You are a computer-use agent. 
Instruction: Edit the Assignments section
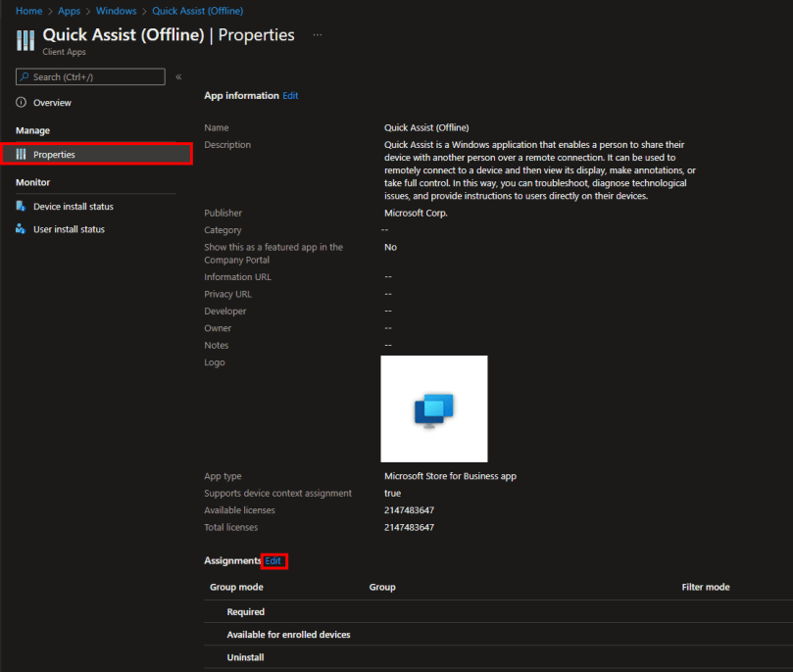coord(273,560)
